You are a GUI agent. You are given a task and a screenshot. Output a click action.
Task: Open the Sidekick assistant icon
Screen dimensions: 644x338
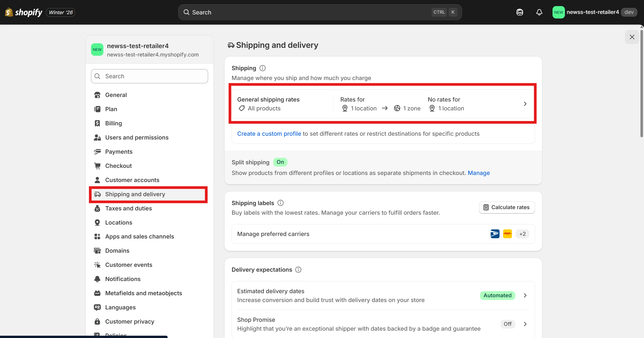point(520,12)
